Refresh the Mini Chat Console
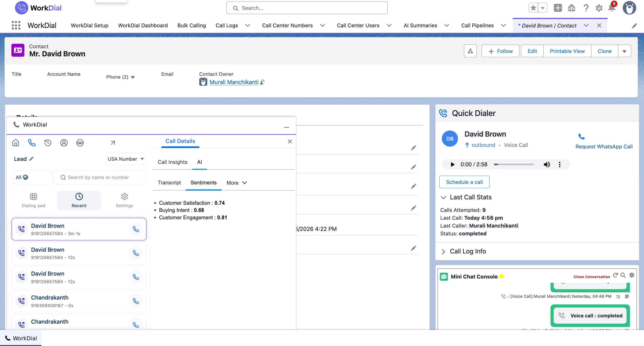644x346 pixels. click(616, 275)
